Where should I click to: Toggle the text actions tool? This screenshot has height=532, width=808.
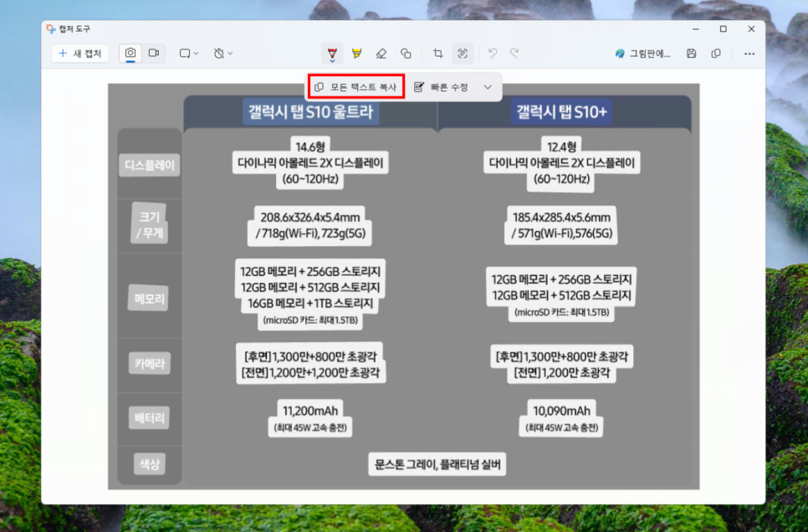pos(463,53)
